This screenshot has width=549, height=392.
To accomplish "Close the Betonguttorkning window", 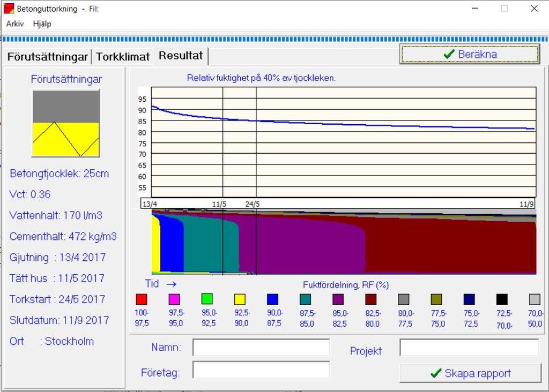I will pyautogui.click(x=534, y=9).
